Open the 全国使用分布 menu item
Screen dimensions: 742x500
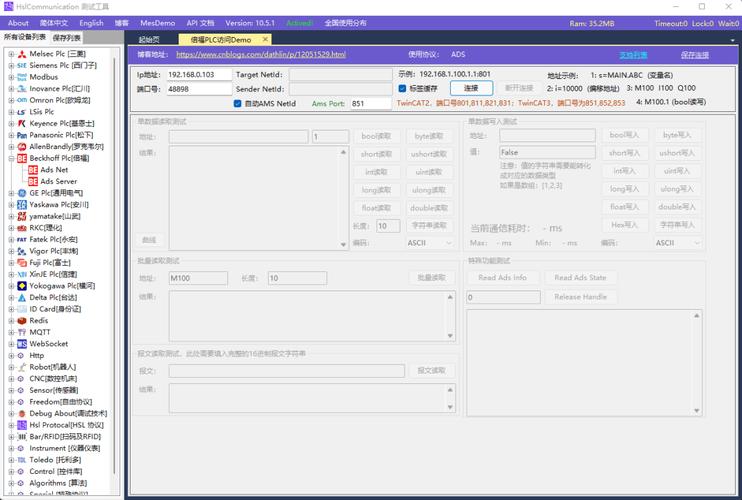pyautogui.click(x=345, y=23)
